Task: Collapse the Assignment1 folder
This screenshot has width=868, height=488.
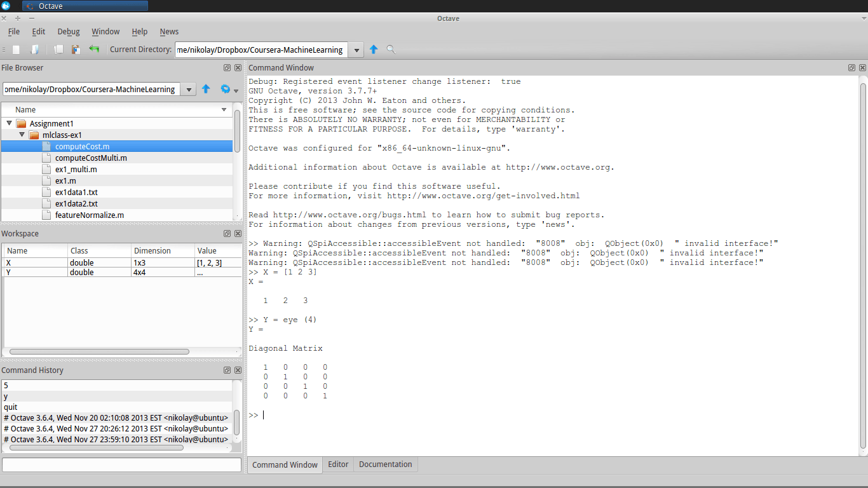Action: pyautogui.click(x=8, y=123)
